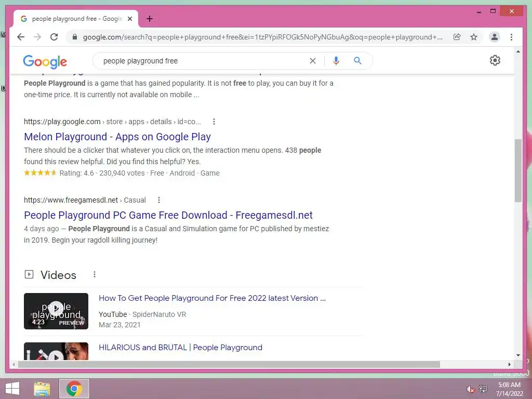Click the scroll right arrow

coord(510,364)
